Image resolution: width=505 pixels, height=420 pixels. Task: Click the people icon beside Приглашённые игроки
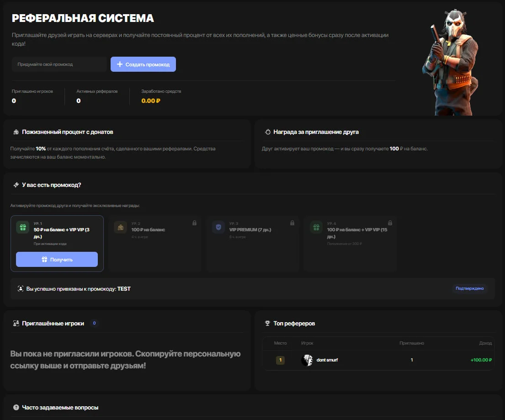tap(16, 324)
